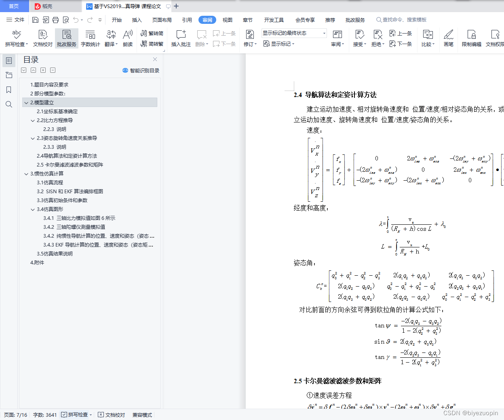Insert a comment with 插入批注
The height and width of the screenshot is (420, 504).
pos(180,38)
